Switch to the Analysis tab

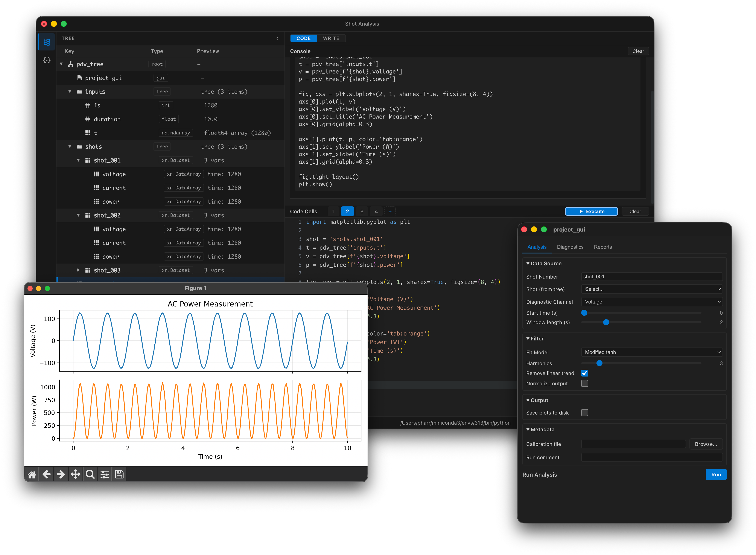pos(537,247)
